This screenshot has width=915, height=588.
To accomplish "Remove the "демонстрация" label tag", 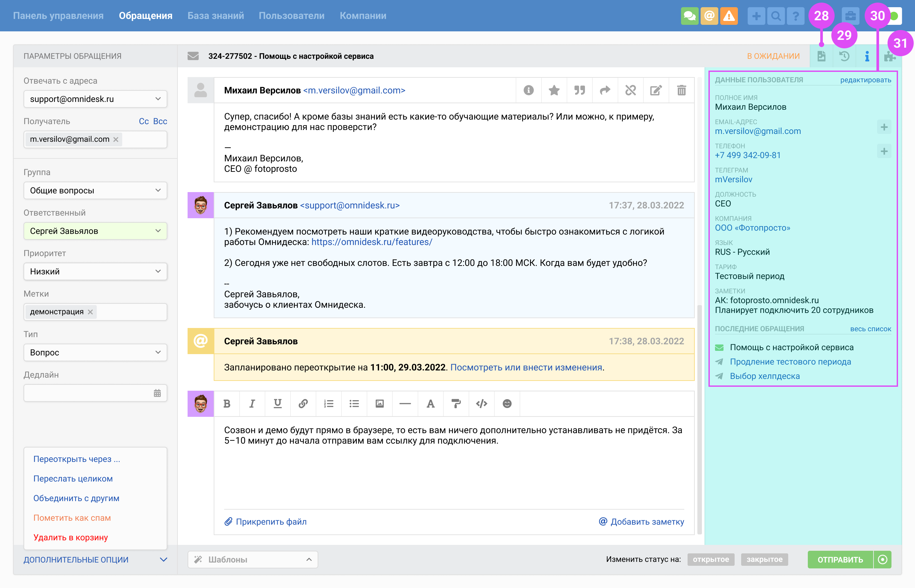I will pos(91,312).
